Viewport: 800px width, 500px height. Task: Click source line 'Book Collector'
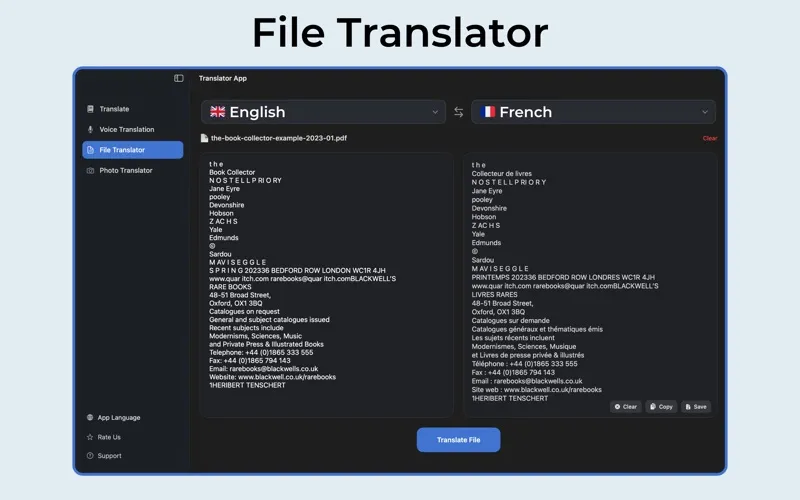pos(232,172)
